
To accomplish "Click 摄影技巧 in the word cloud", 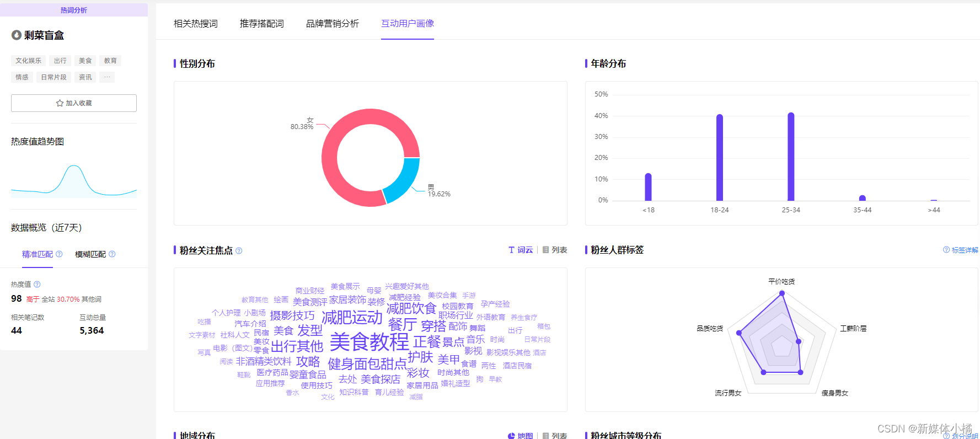I will [x=292, y=315].
